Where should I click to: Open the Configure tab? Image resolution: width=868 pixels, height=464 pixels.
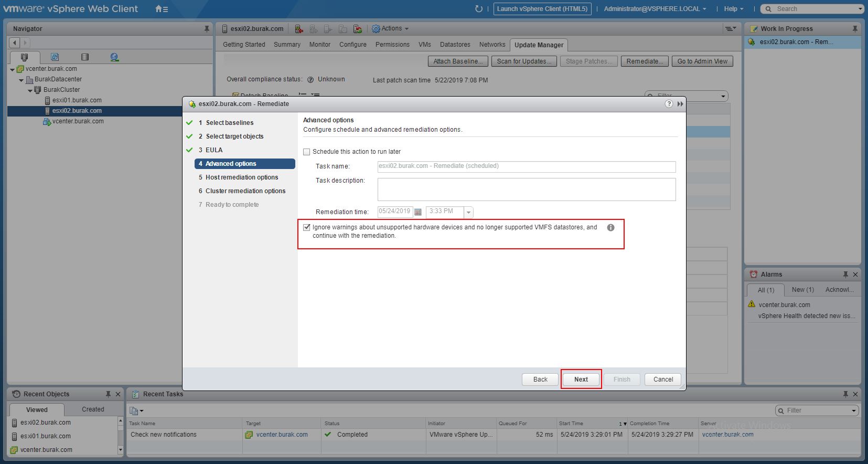tap(352, 45)
